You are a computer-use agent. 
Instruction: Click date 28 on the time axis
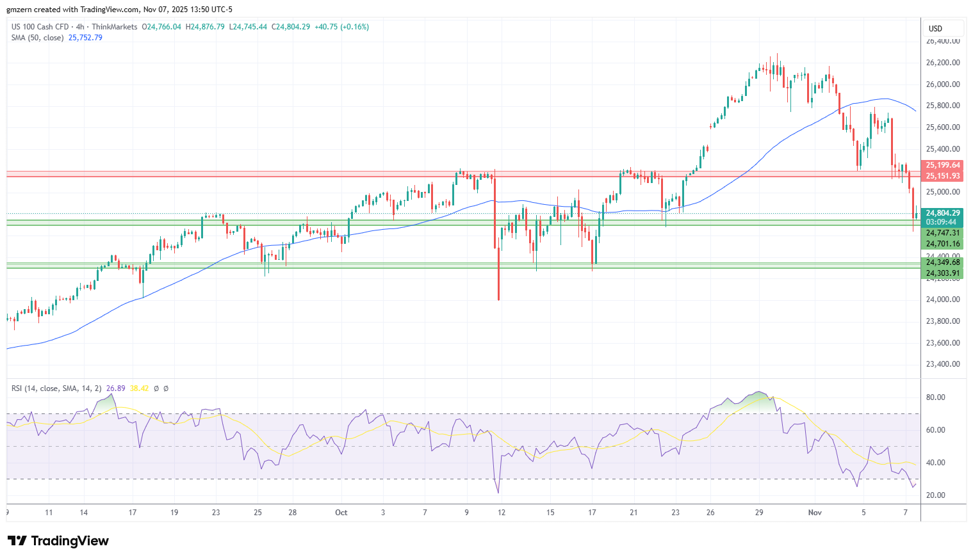[x=292, y=513]
